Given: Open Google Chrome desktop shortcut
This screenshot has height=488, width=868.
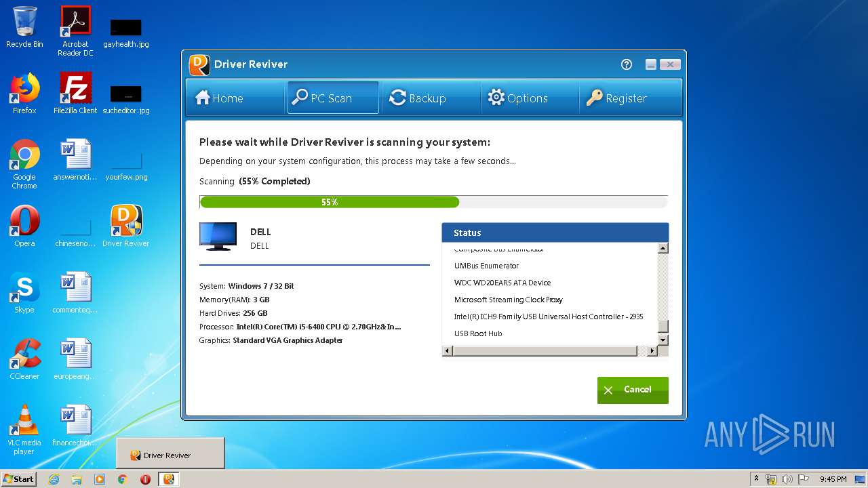Looking at the screenshot, I should pos(24,164).
